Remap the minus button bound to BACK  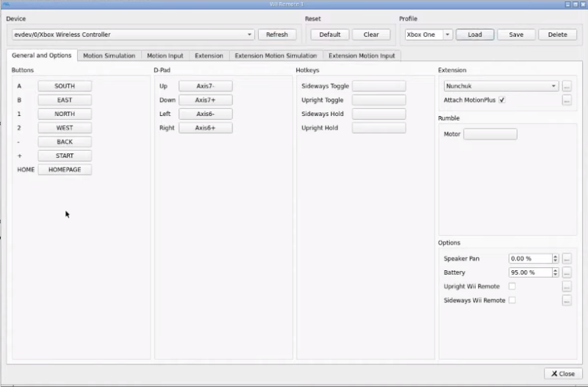click(x=65, y=142)
